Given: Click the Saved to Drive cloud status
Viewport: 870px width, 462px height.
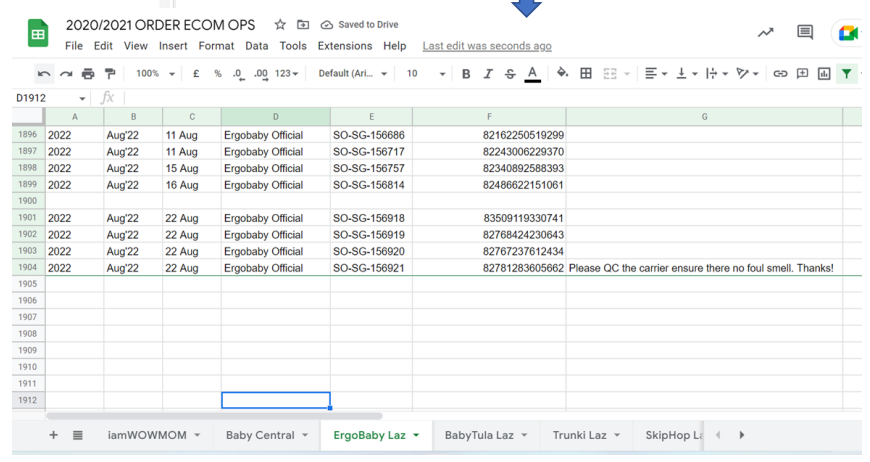Looking at the screenshot, I should (x=360, y=24).
